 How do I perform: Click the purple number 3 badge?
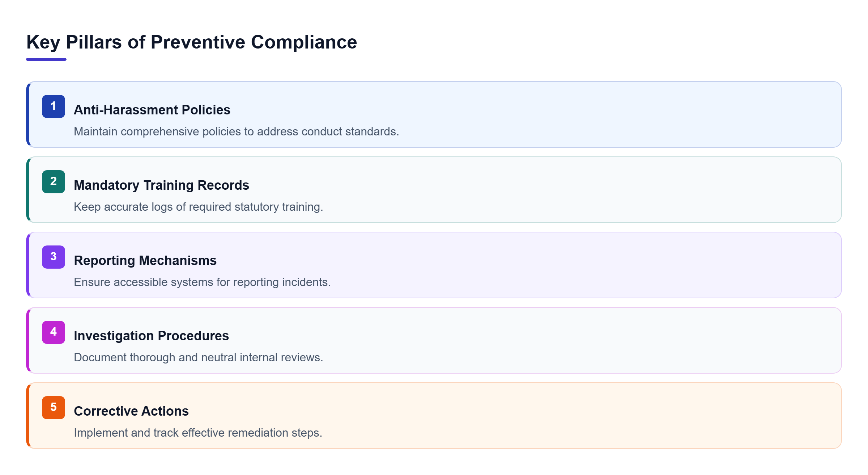click(54, 257)
